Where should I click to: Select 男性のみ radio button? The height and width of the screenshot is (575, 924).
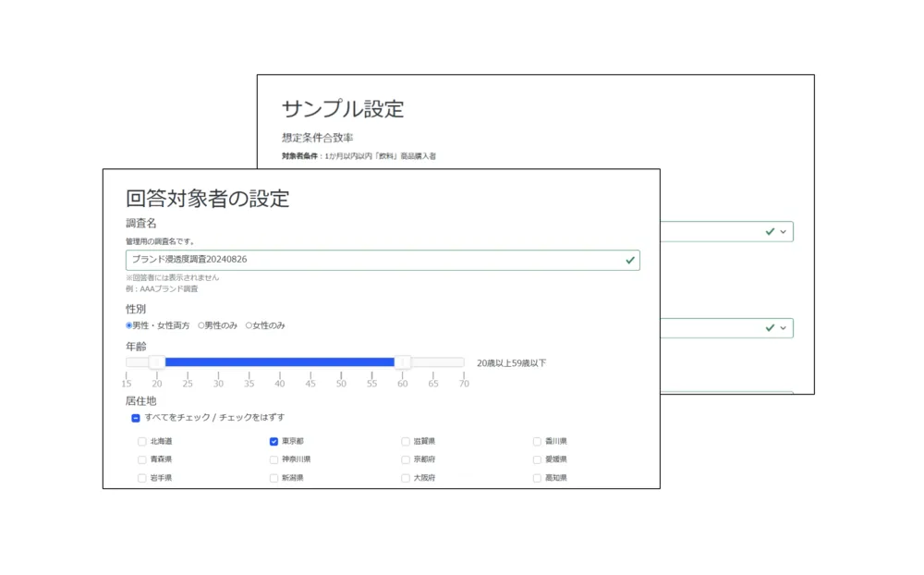201,325
